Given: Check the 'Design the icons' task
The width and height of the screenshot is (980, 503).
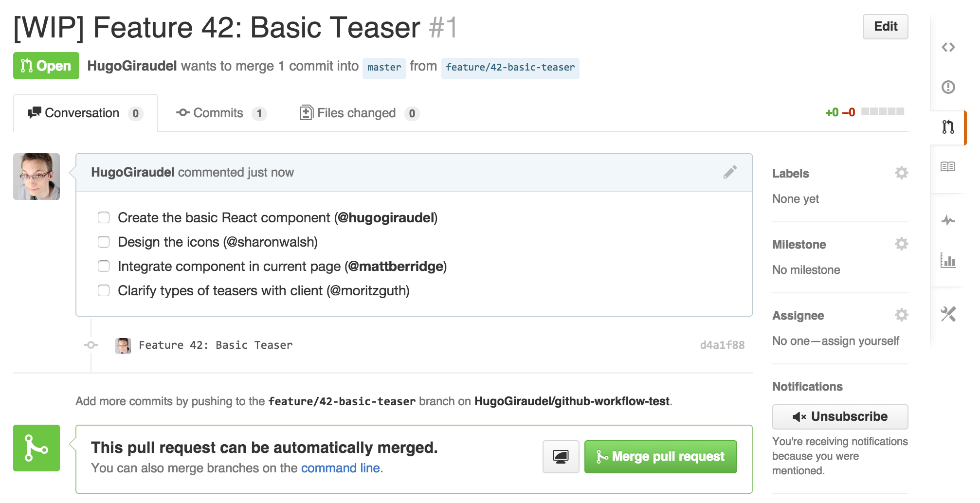Looking at the screenshot, I should pyautogui.click(x=104, y=242).
